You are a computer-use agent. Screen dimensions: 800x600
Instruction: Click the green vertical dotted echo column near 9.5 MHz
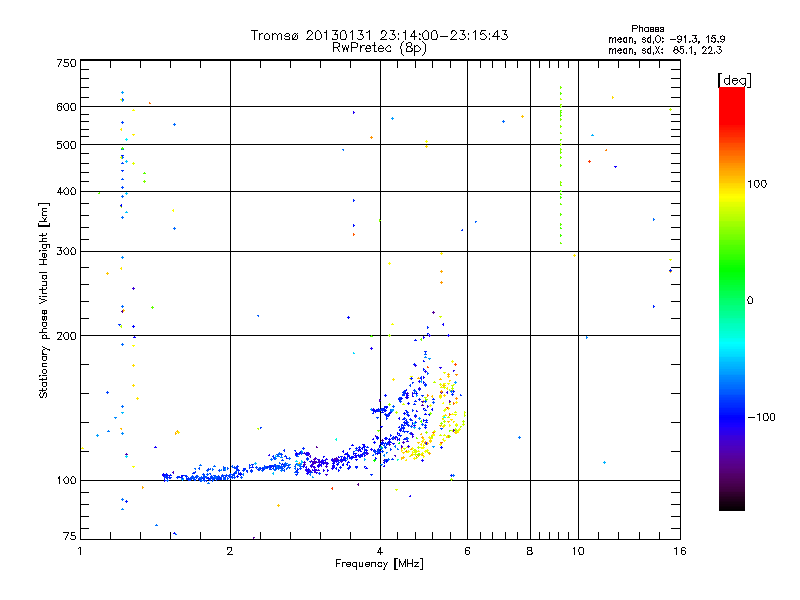561,165
